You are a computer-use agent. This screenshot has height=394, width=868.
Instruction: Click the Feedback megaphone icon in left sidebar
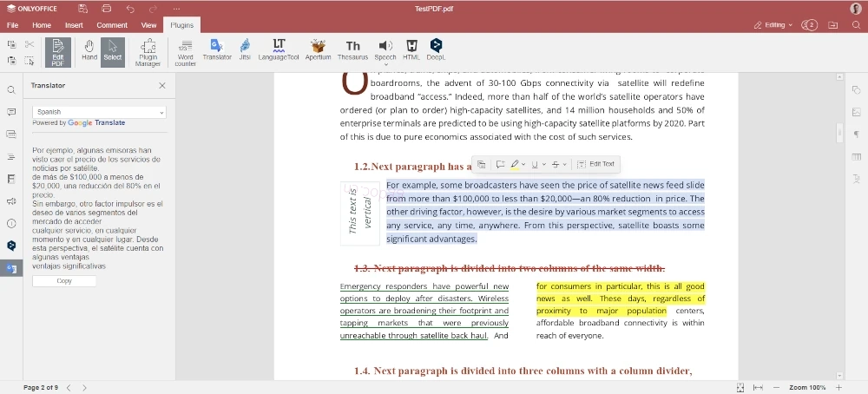pos(11,201)
